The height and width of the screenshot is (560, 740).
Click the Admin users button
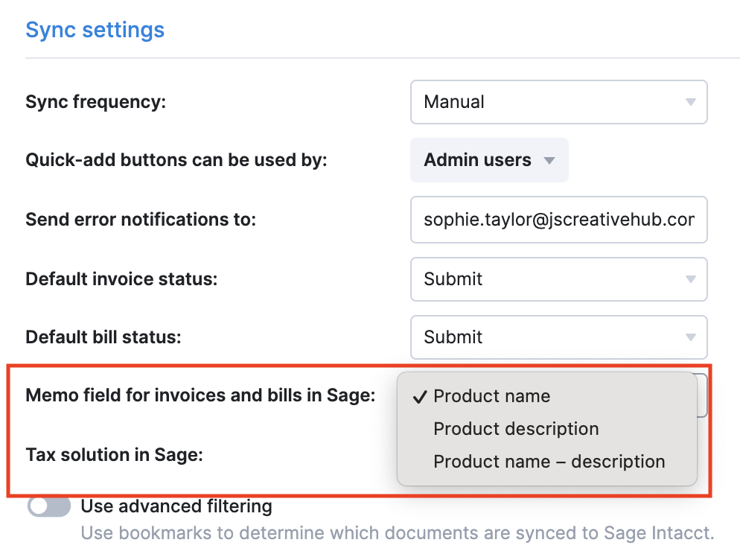[489, 160]
